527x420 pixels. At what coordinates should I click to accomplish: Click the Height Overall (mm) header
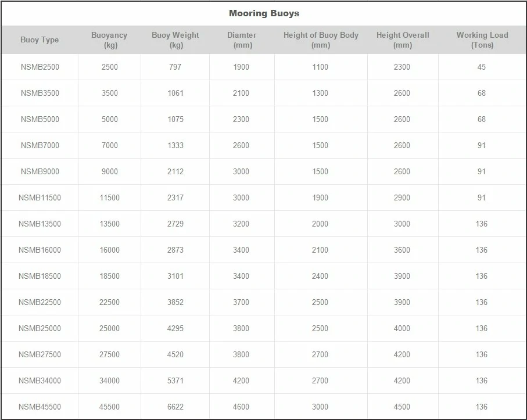click(x=403, y=40)
